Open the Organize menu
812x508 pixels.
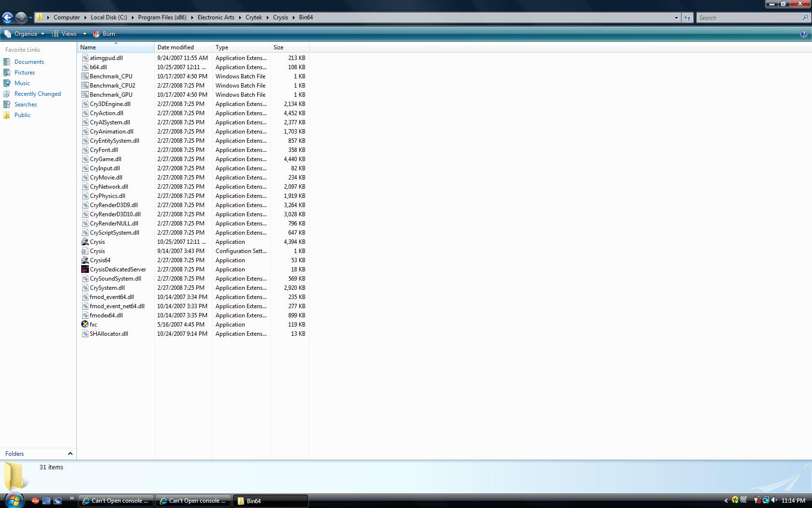[24, 34]
